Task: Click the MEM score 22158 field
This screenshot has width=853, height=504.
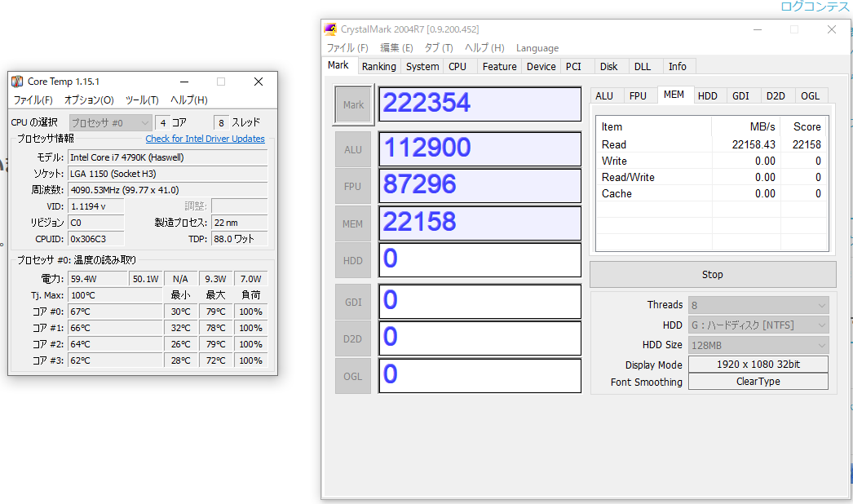Action: pyautogui.click(x=480, y=223)
